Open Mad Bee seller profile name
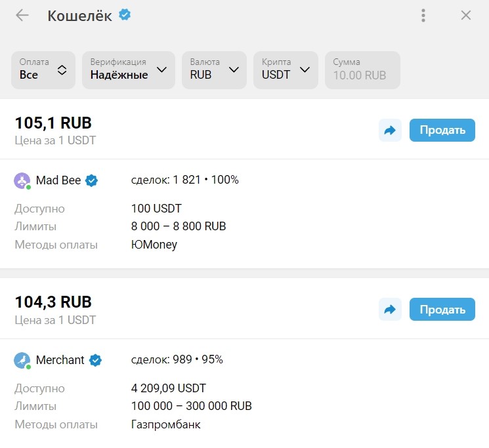The width and height of the screenshot is (489, 448). click(58, 180)
